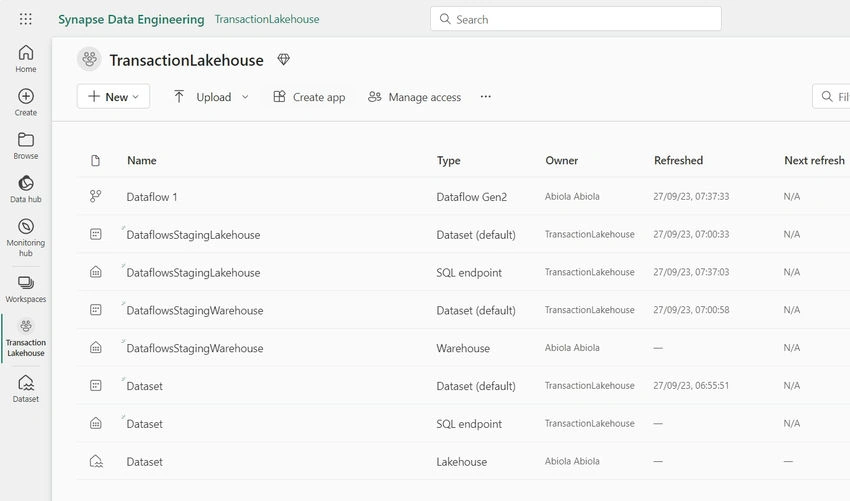Click refreshed time '27/09/23, 07:00:58'
The height and width of the screenshot is (501, 850).
coord(691,310)
